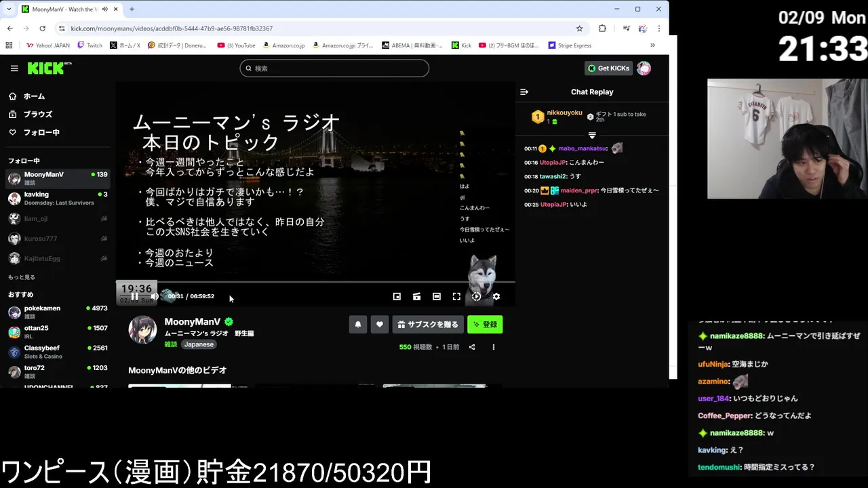The image size is (868, 488).
Task: Select MoonyManV channel in followed list
Action: [58, 178]
